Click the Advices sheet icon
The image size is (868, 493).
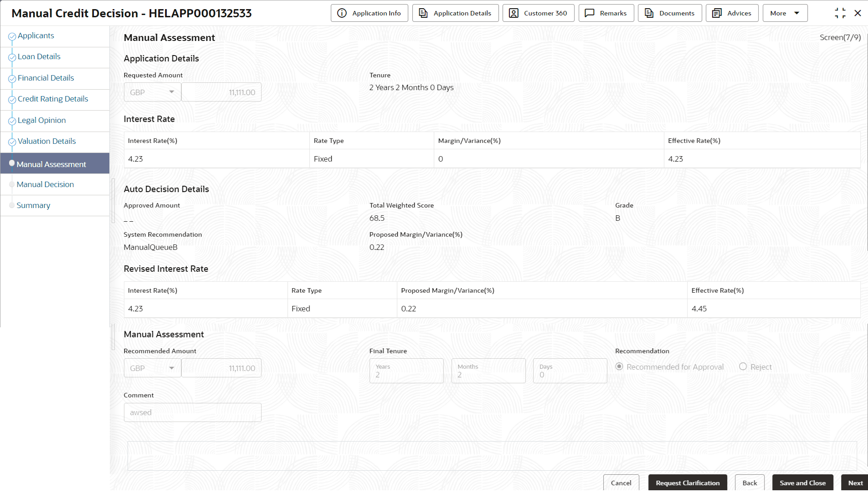tap(717, 13)
